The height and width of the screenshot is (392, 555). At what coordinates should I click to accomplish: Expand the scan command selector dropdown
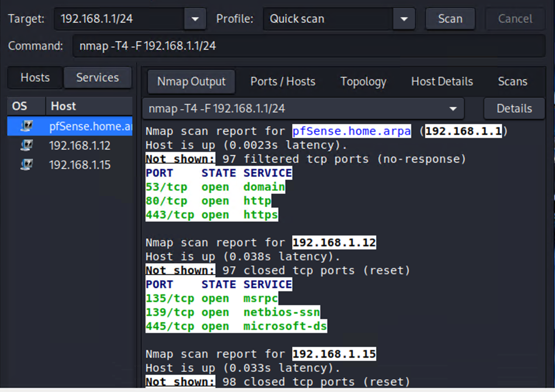pyautogui.click(x=453, y=109)
